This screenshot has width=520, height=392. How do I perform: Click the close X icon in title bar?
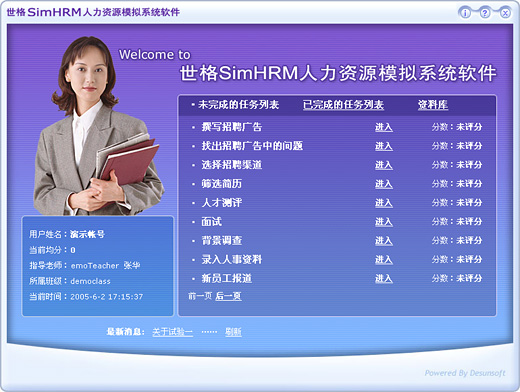[x=505, y=13]
